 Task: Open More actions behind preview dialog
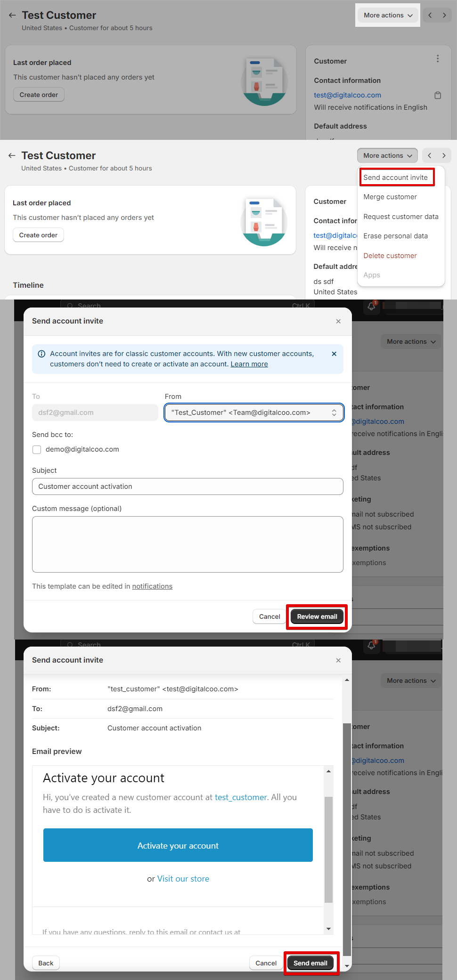tap(411, 680)
